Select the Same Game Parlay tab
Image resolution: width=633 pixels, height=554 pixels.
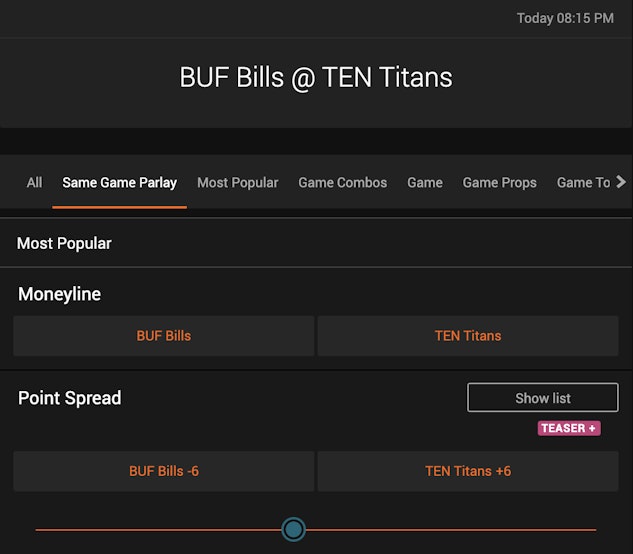click(x=119, y=183)
